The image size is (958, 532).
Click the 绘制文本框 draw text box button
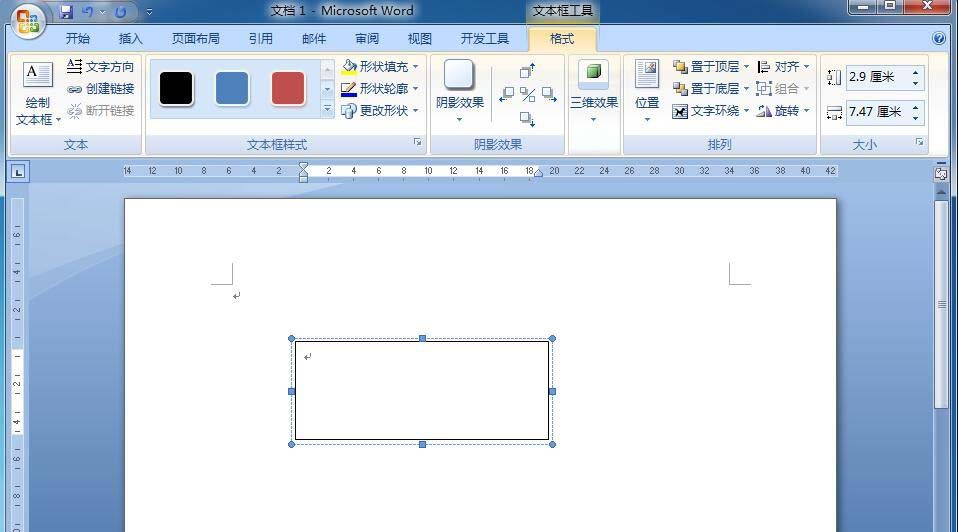(x=37, y=93)
